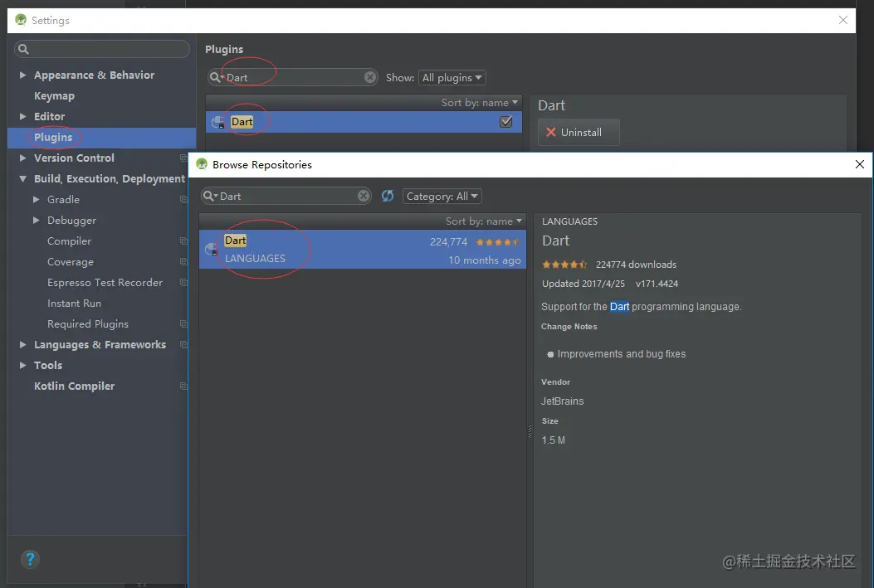Clear the Plugins search field text
Screen dimensions: 874x588
pyautogui.click(x=370, y=77)
